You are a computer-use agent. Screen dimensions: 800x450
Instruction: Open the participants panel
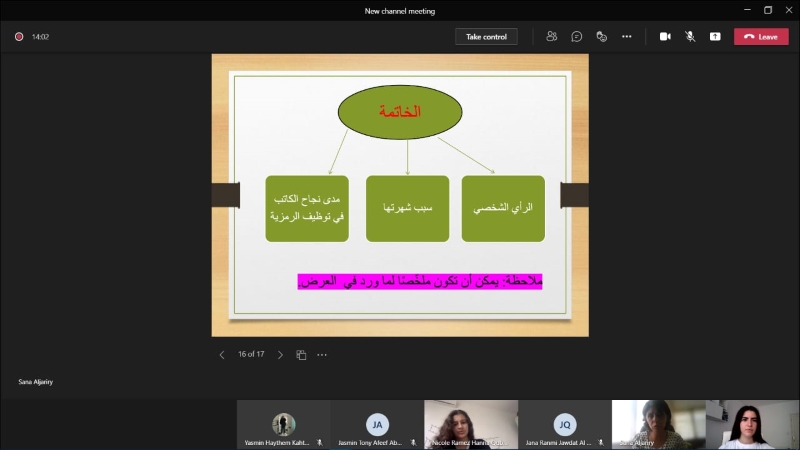pyautogui.click(x=551, y=36)
